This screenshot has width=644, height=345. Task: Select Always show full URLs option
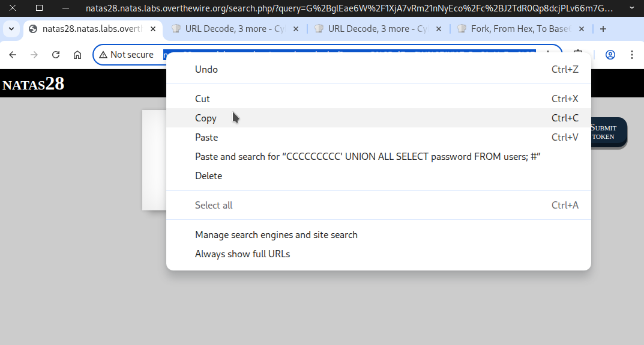[242, 254]
